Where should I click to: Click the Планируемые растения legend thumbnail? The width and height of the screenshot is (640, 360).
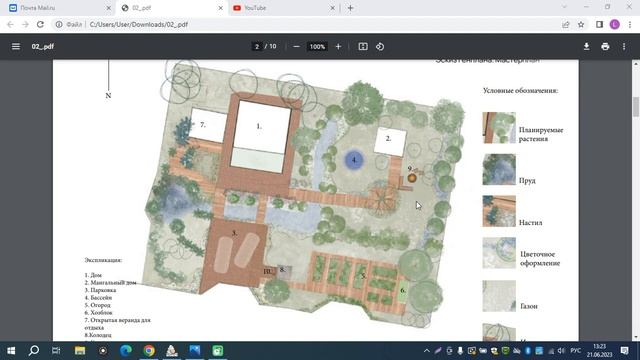pos(499,128)
